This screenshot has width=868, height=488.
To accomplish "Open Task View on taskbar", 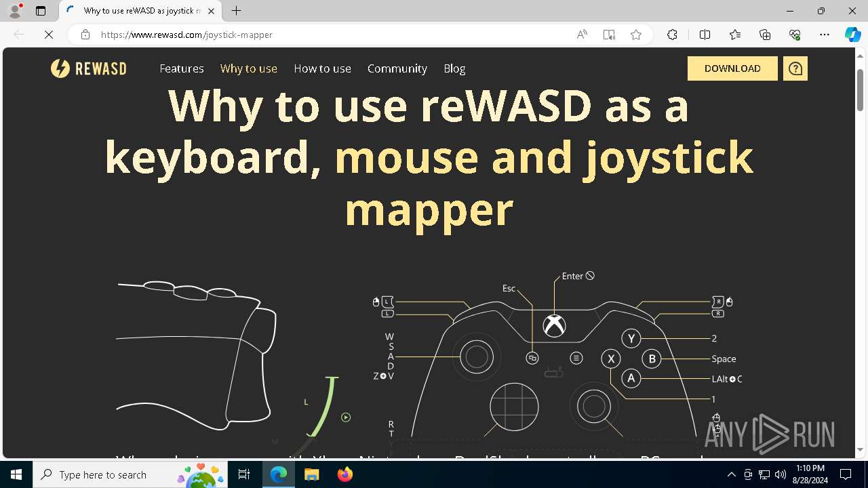I will coord(245,474).
